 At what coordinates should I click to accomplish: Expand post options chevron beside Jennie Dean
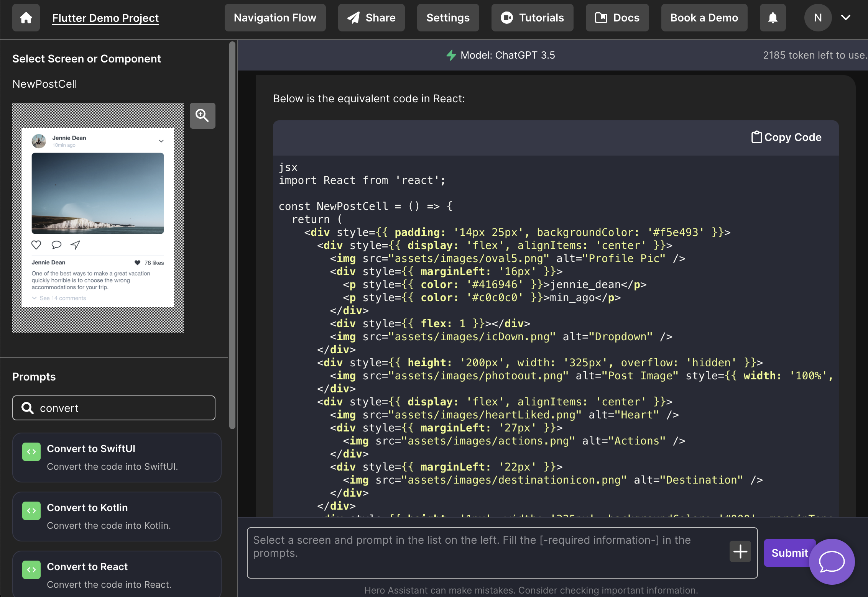pyautogui.click(x=161, y=141)
